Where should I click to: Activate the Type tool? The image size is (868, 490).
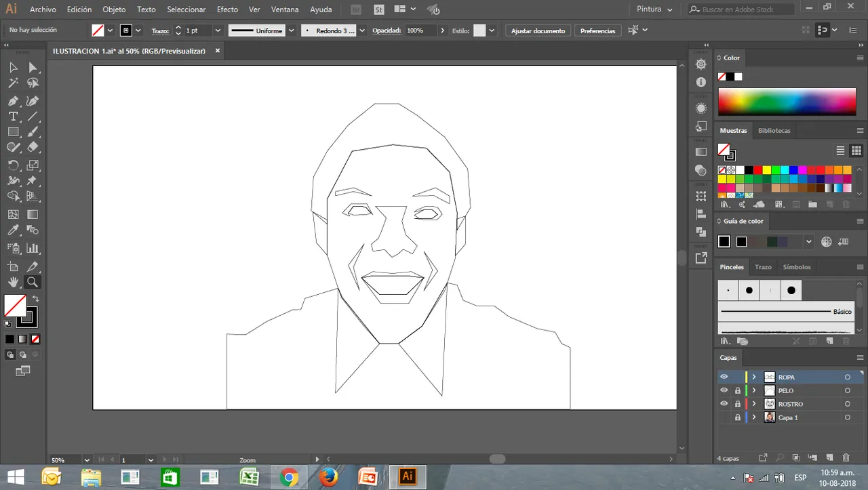pos(13,117)
